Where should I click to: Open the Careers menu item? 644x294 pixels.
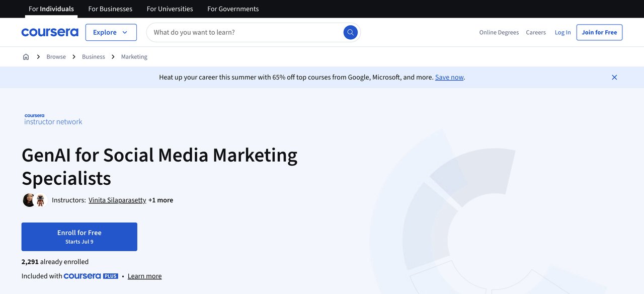(x=535, y=32)
